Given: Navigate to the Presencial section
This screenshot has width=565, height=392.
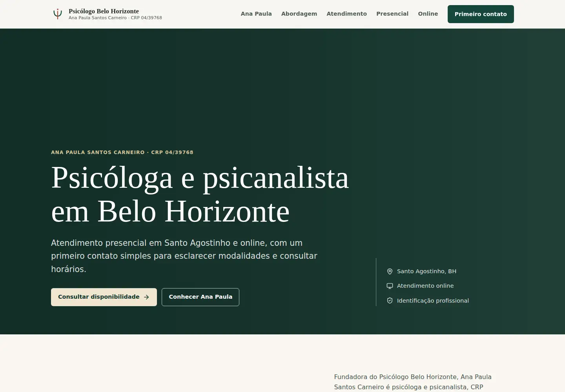Looking at the screenshot, I should (x=392, y=14).
